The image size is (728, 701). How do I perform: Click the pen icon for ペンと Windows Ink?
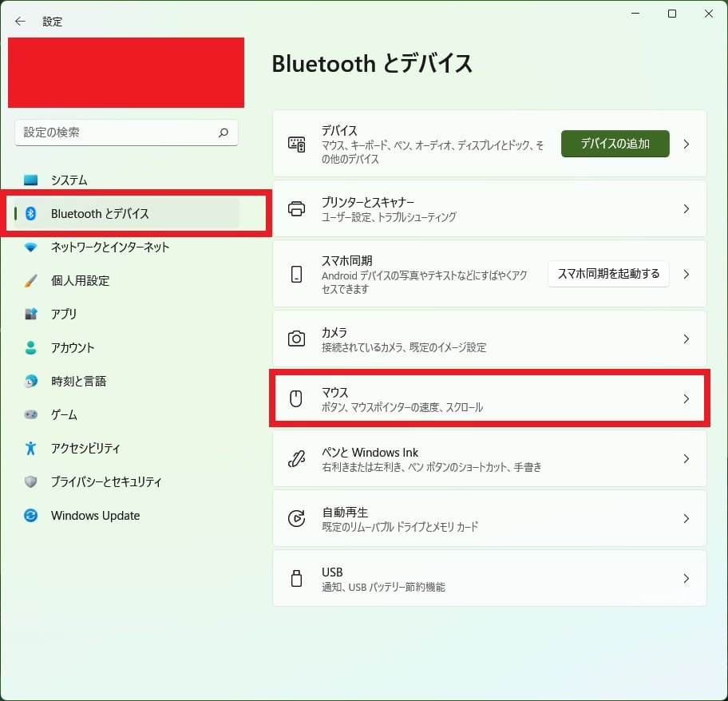pos(296,458)
